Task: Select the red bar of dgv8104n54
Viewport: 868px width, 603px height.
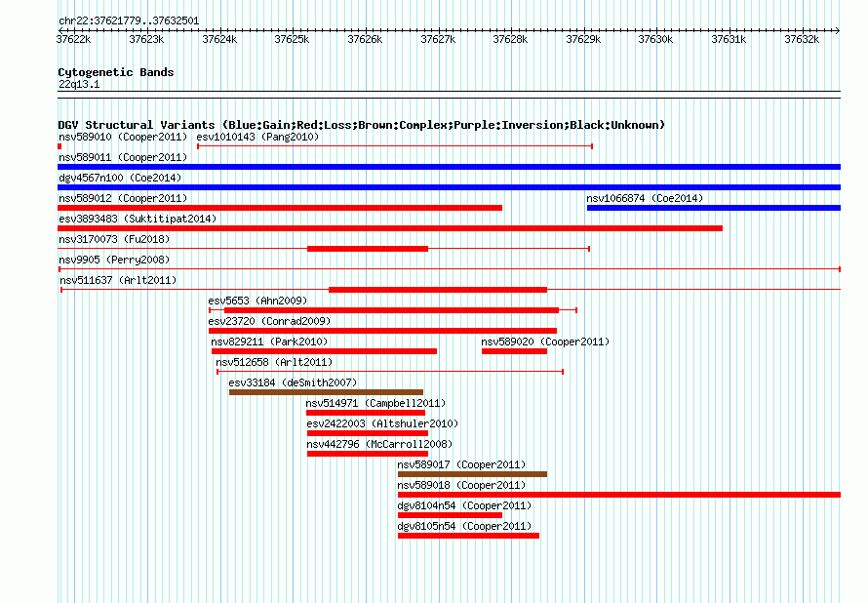Action: tap(450, 515)
